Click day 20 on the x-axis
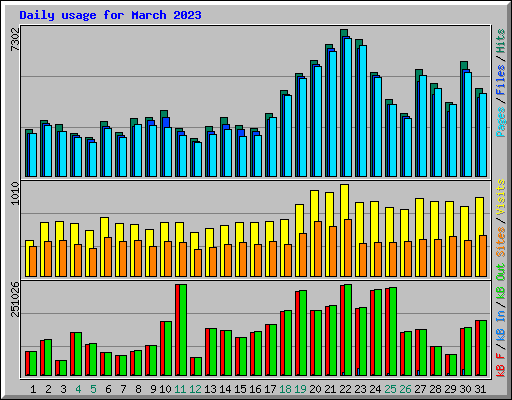Image resolution: width=512 pixels, height=400 pixels. click(x=315, y=389)
